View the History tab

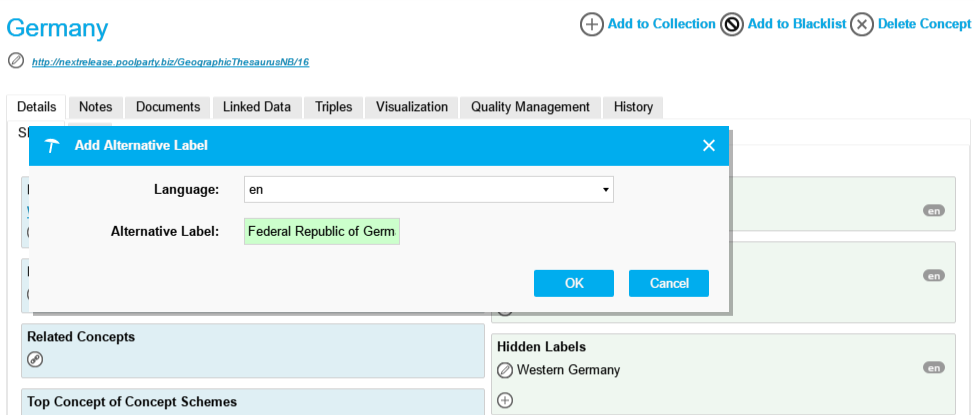[633, 107]
